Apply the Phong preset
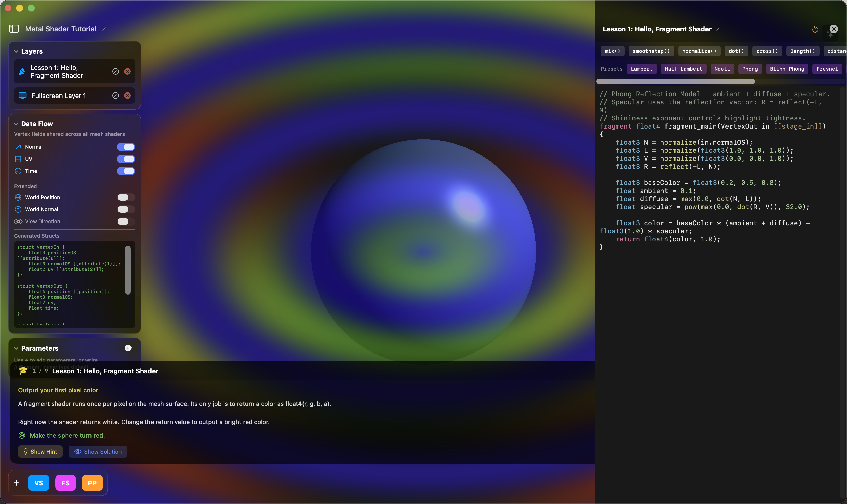The image size is (847, 504). (750, 69)
